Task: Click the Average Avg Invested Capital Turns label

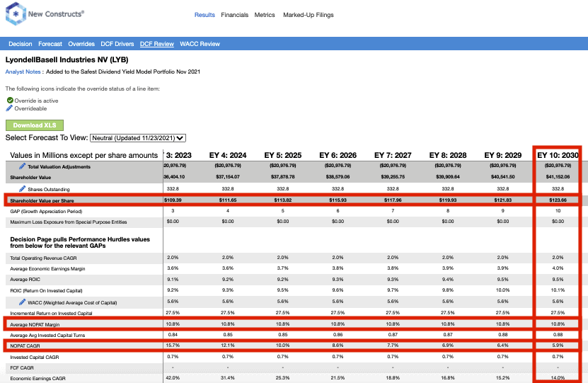Action: tap(47, 336)
